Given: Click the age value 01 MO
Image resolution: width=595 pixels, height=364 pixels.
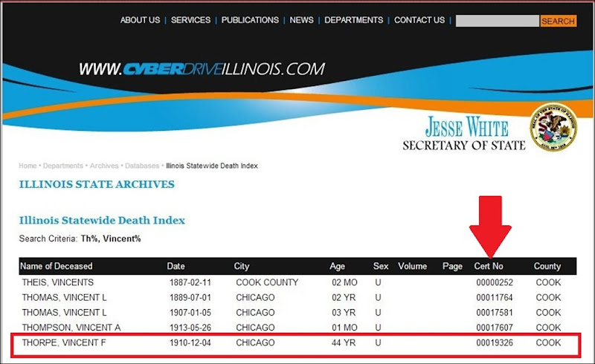Looking at the screenshot, I should point(344,328).
